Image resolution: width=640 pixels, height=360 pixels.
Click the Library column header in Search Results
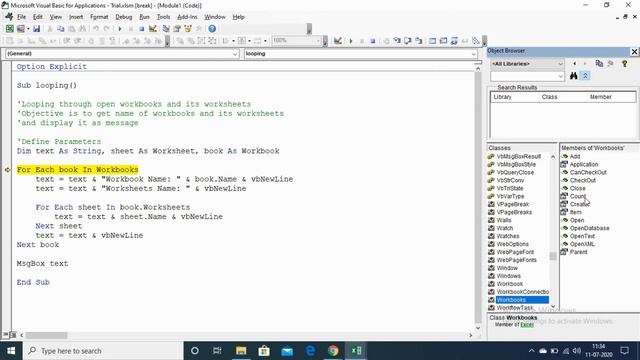click(515, 97)
